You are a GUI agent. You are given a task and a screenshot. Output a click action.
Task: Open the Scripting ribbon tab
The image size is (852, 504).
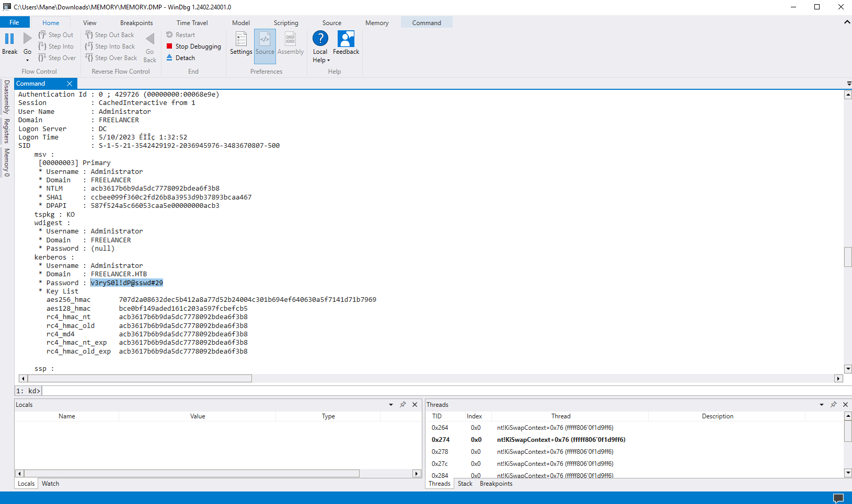point(286,23)
